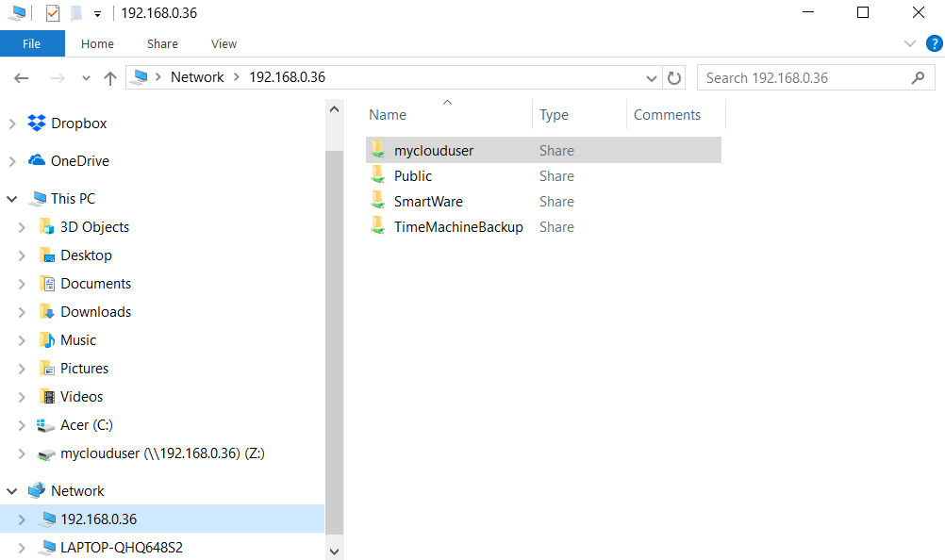Screen dimensions: 945x560
Task: Select the TimeMachineBackup share
Action: (x=458, y=226)
